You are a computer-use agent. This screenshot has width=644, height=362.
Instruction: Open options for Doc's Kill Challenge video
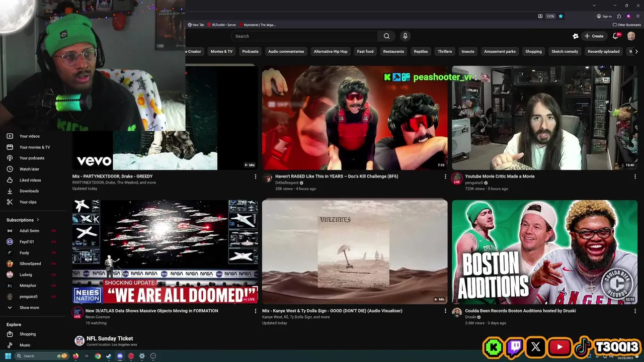(x=445, y=177)
